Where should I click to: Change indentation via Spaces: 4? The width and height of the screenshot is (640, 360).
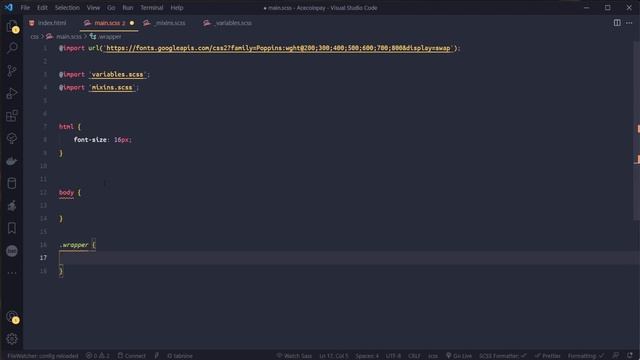click(367, 356)
